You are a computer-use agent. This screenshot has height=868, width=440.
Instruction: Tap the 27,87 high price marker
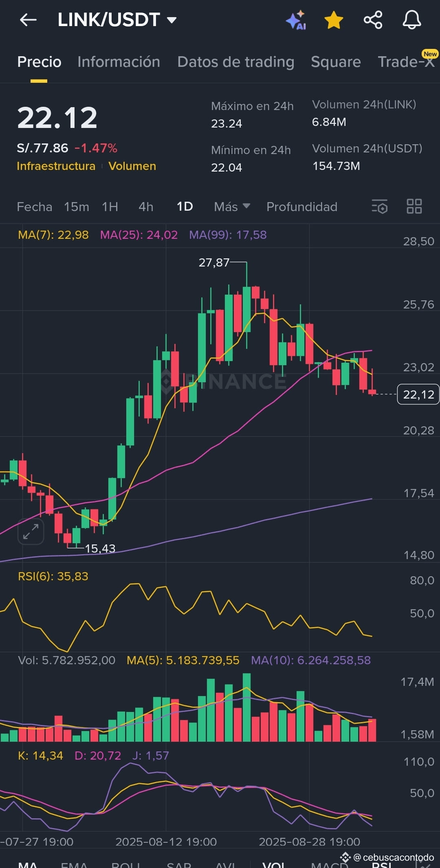[x=214, y=262]
